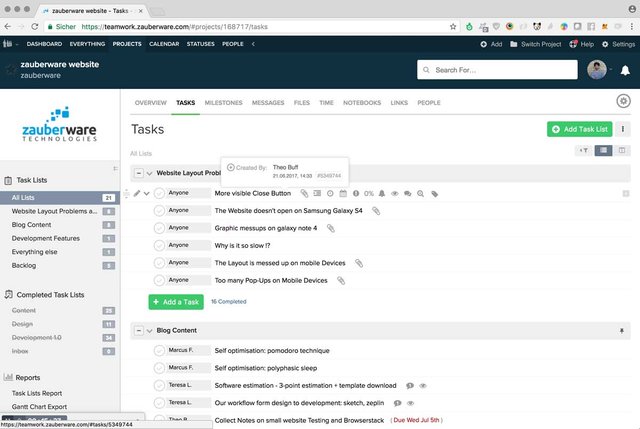Switch to list view layout icon
The width and height of the screenshot is (640, 429).
pyautogui.click(x=603, y=151)
